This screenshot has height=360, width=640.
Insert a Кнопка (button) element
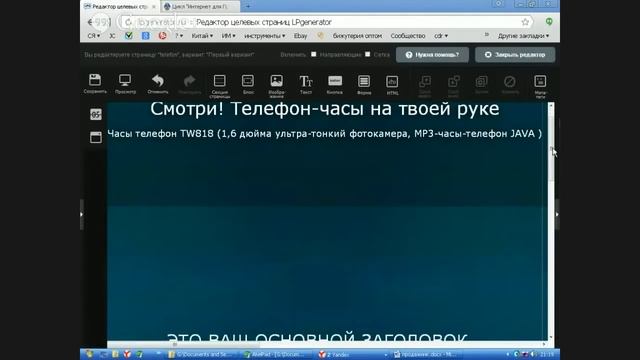(335, 84)
